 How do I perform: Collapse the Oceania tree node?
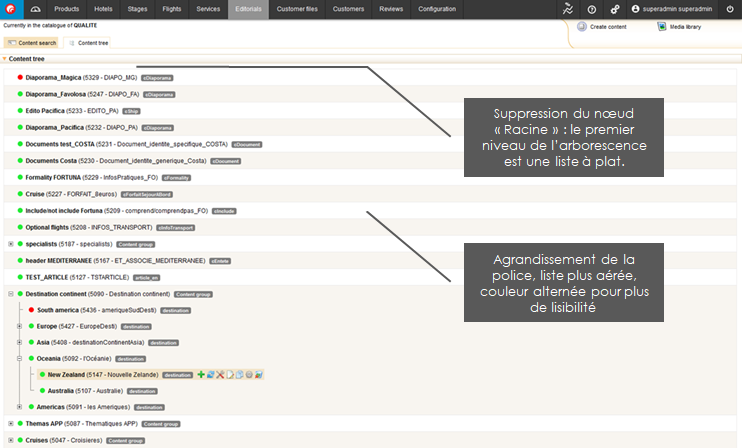(x=20, y=358)
